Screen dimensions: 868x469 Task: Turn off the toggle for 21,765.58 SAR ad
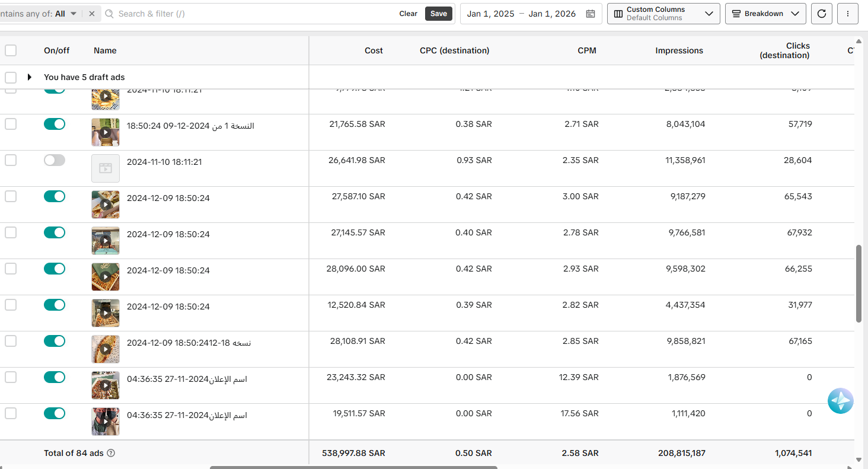pyautogui.click(x=55, y=124)
